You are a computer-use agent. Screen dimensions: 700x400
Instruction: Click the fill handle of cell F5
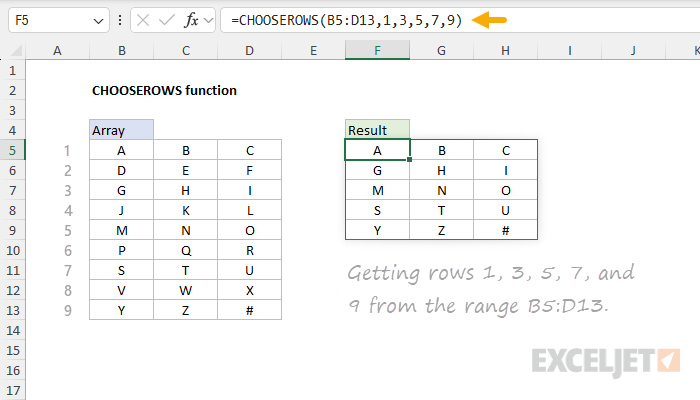point(409,159)
